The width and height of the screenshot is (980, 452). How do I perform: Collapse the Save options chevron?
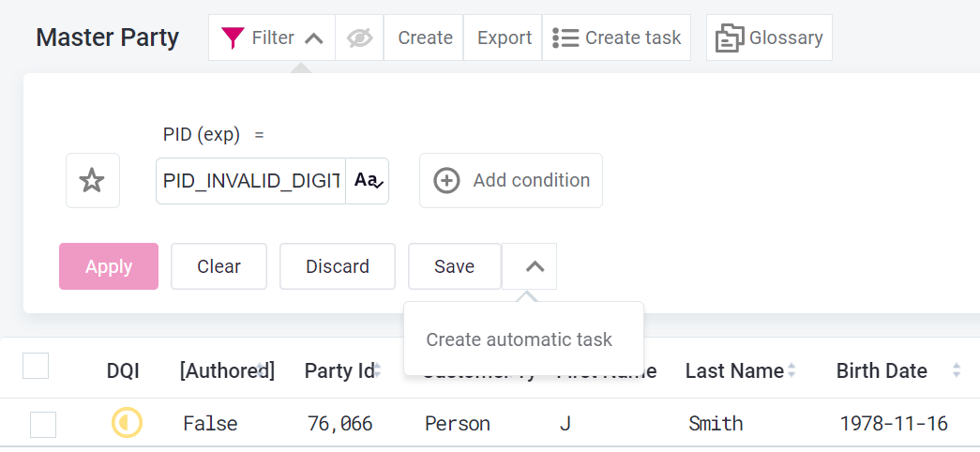pyautogui.click(x=534, y=266)
